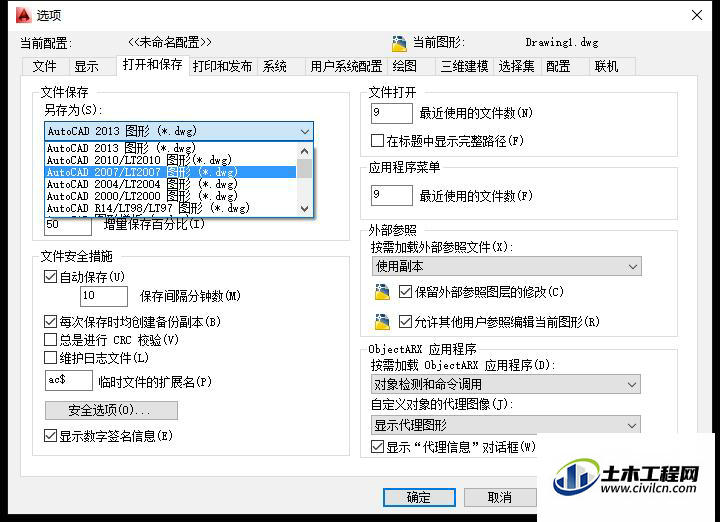
Task: Click drawing icon beside 允许其他用户参照编辑当前图形
Action: click(382, 322)
